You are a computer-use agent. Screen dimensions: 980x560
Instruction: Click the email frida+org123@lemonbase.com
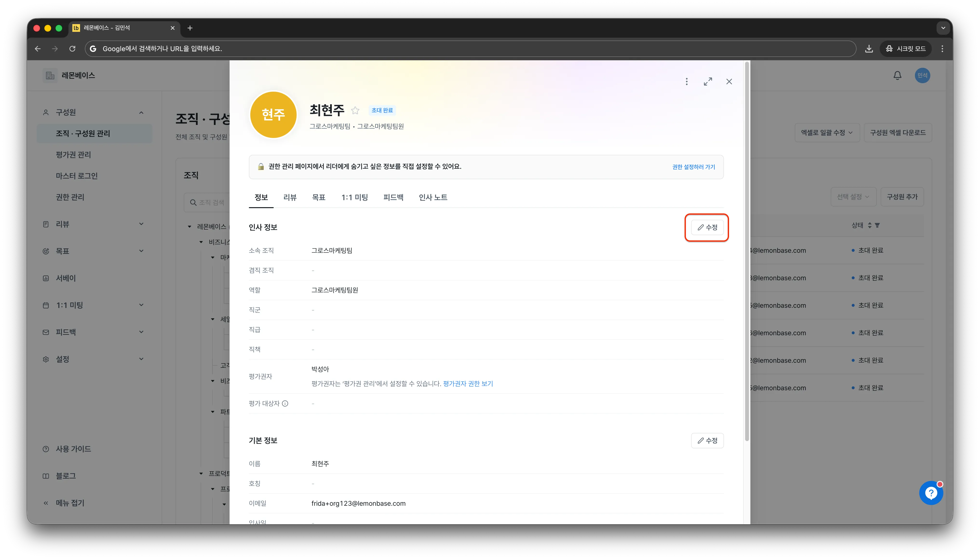[358, 504]
